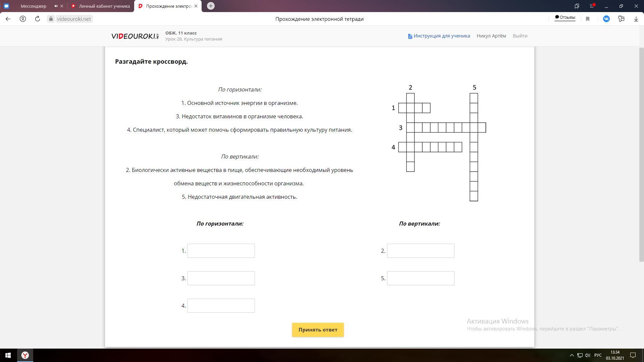Mute audio on the Мессенджер tab
The image size is (644, 362).
tap(56, 6)
